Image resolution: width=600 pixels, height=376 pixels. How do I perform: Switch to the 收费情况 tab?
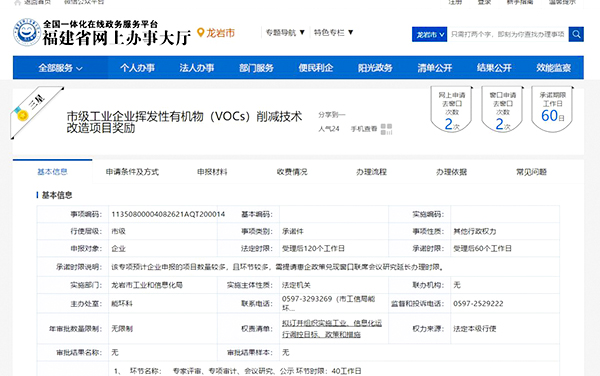[292, 172]
